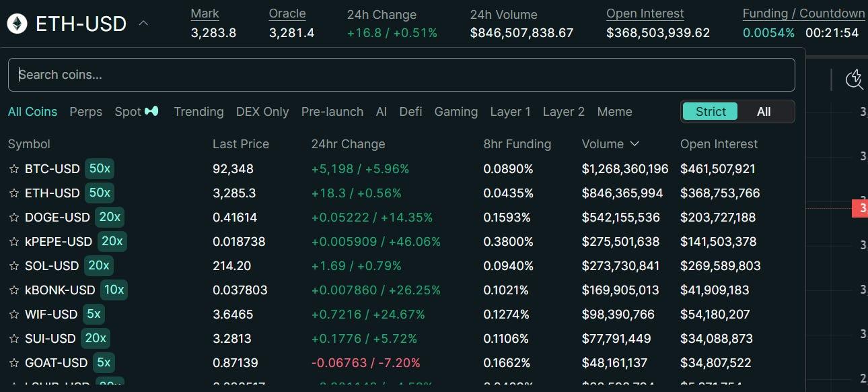Star the kPEPE-USD row
Screen dimensions: 868x392
pyautogui.click(x=13, y=242)
